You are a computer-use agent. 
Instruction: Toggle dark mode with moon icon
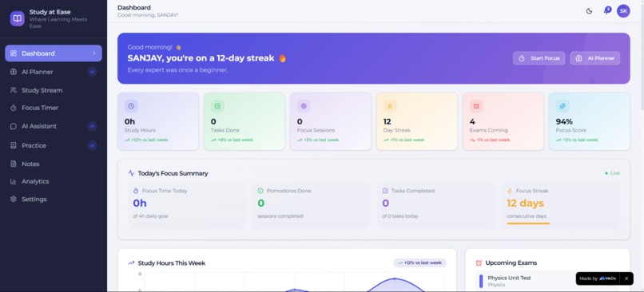pyautogui.click(x=589, y=11)
